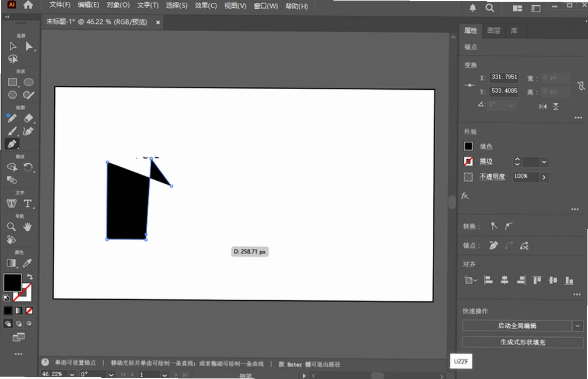The width and height of the screenshot is (588, 379).
Task: Open the stroke weight dropdown
Action: [x=544, y=162]
